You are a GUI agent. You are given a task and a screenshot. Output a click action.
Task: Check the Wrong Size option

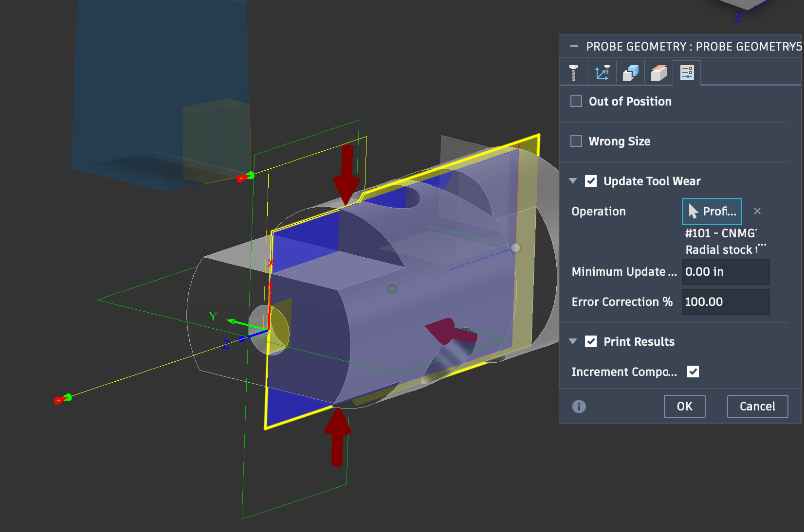576,141
